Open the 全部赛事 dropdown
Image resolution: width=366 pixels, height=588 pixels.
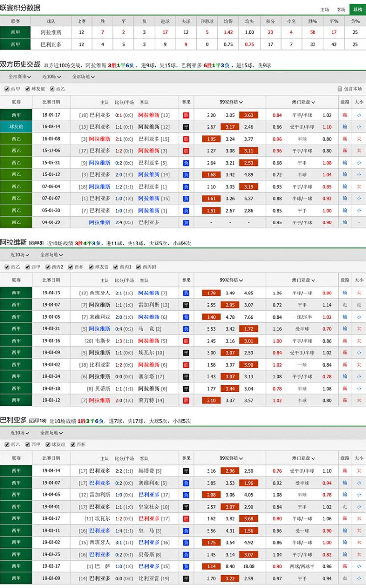point(20,77)
